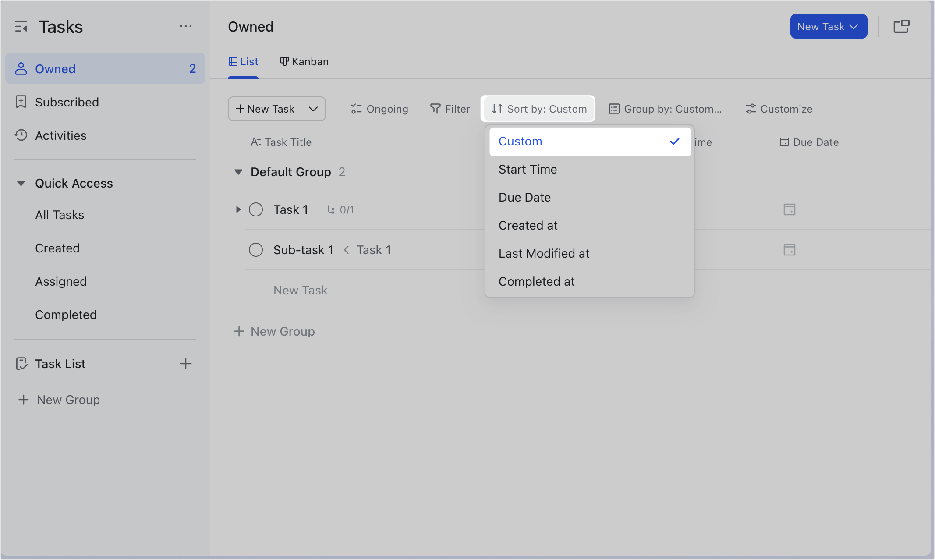
Task: Collapse Quick Access section
Action: pyautogui.click(x=21, y=183)
